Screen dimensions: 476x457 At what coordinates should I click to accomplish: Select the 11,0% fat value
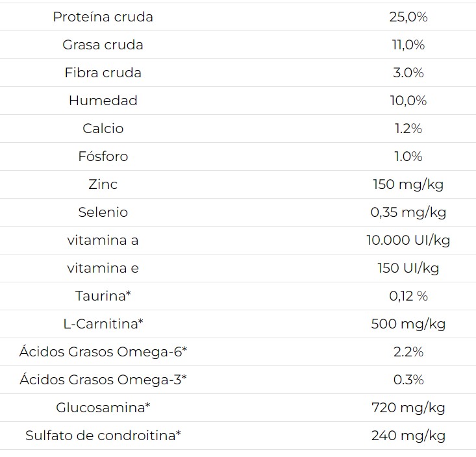point(408,45)
